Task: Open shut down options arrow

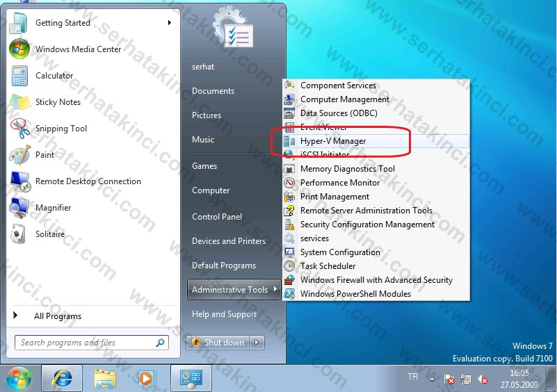Action: [257, 343]
